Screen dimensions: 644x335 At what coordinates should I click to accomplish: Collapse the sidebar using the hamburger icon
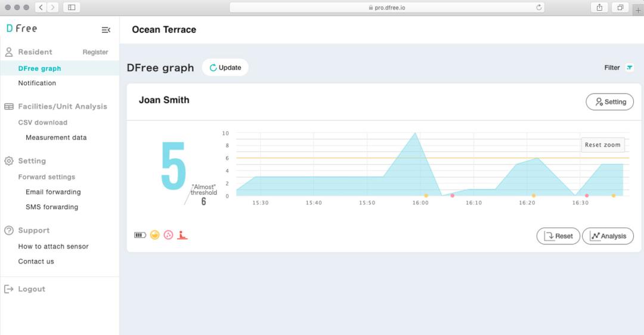(106, 30)
